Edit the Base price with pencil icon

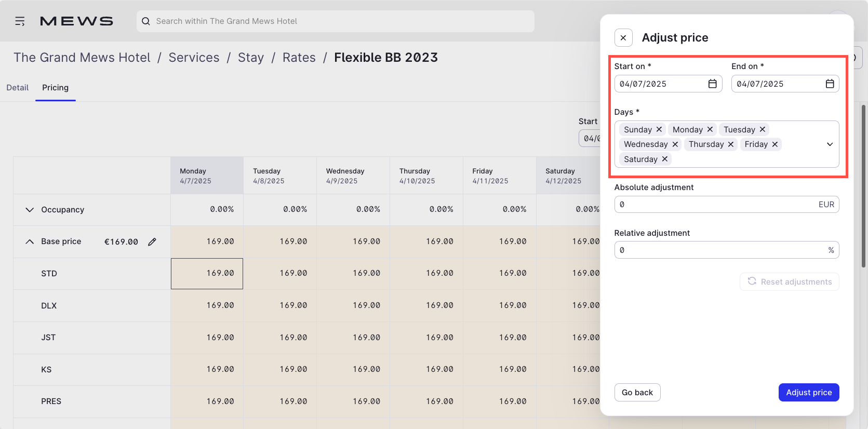(x=152, y=242)
